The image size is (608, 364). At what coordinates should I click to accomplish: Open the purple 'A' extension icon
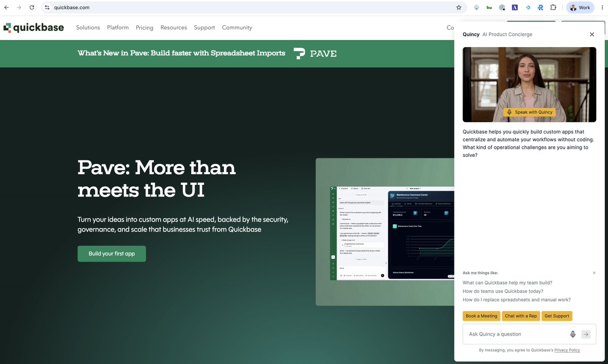tap(515, 8)
